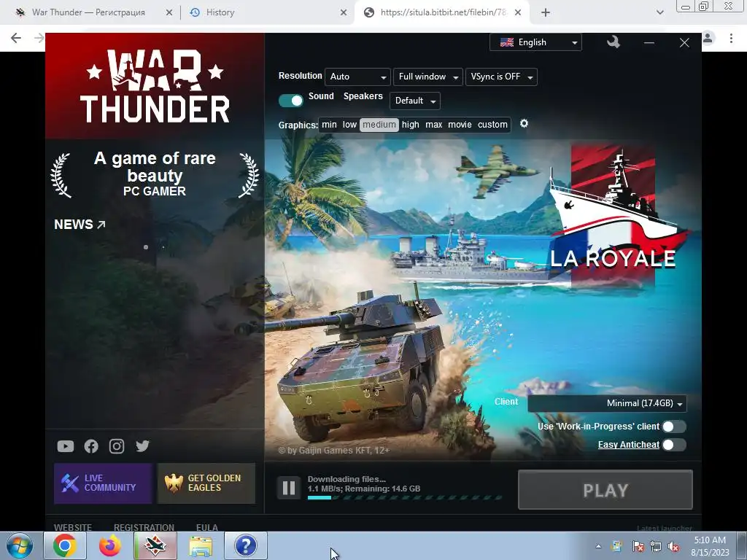Open Client Minimal (17.4GB) dropdown
Viewport: 747px width, 560px height.
(x=607, y=403)
